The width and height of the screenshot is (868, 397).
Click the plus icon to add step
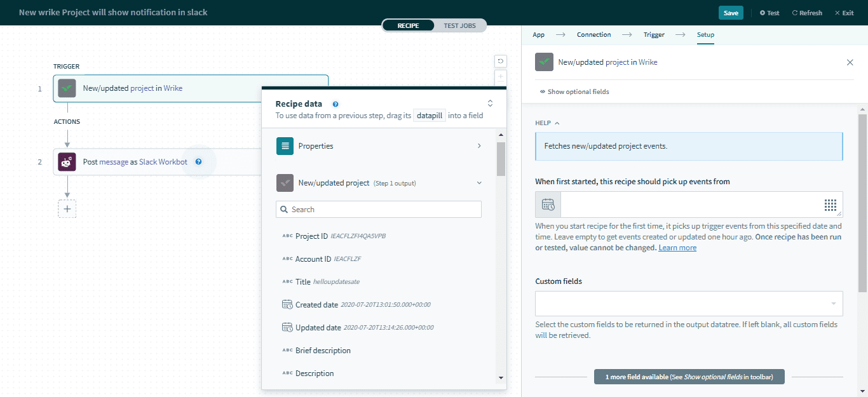[67, 209]
